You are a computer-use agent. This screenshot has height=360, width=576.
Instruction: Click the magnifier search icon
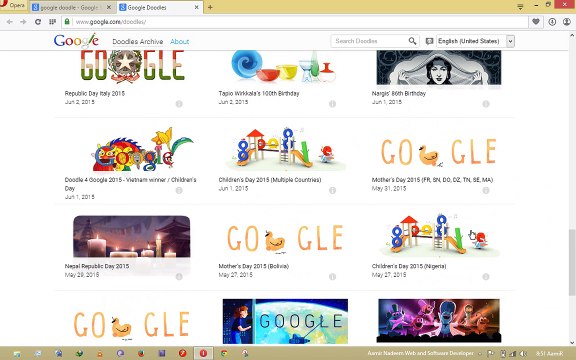[x=413, y=41]
